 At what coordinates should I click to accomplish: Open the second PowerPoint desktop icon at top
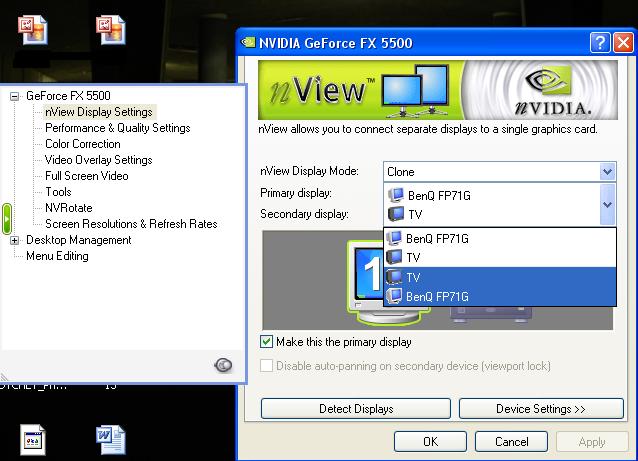[110, 29]
